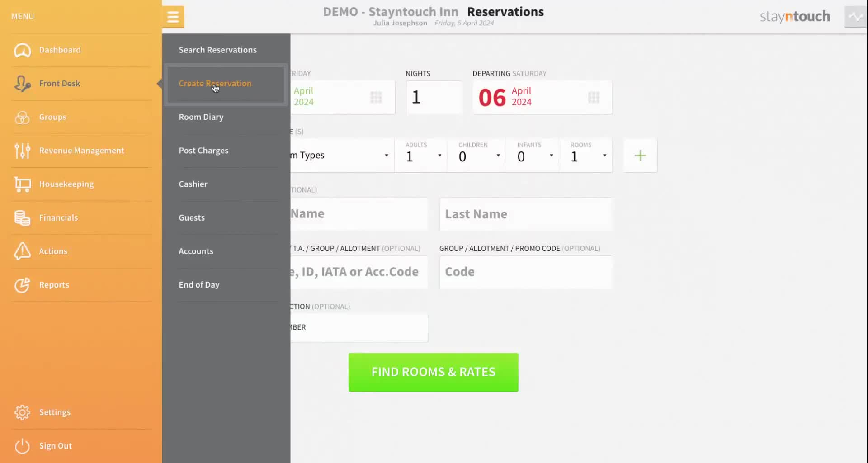This screenshot has width=868, height=463.
Task: Open the Infants count dropdown
Action: click(533, 156)
